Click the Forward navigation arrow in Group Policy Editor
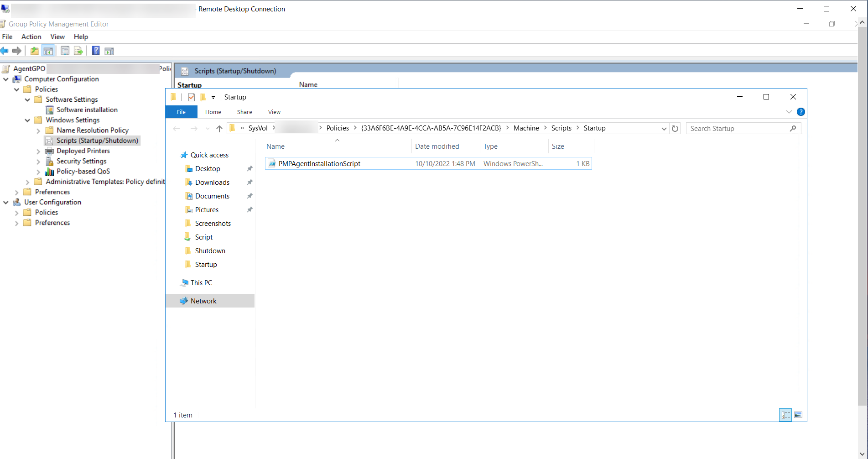 17,51
